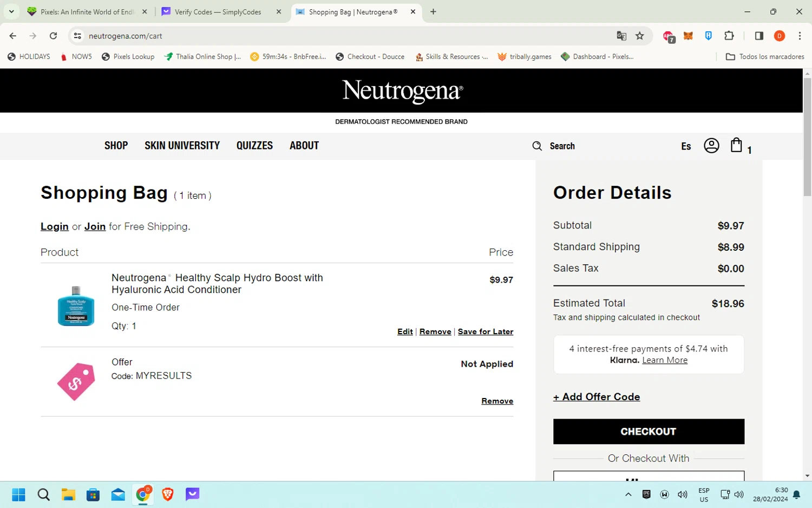
Task: Close the Verify Codes SimplyCodes tab
Action: (279, 11)
